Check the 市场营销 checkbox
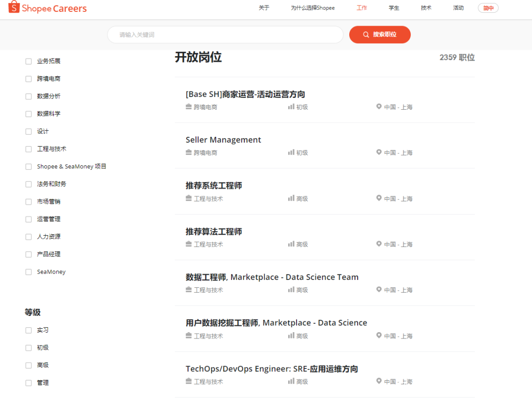Screen dimensions: 532x401 pos(29,202)
